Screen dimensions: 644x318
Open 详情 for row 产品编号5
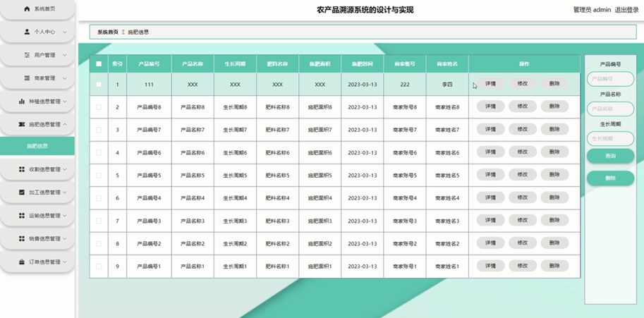(x=490, y=175)
